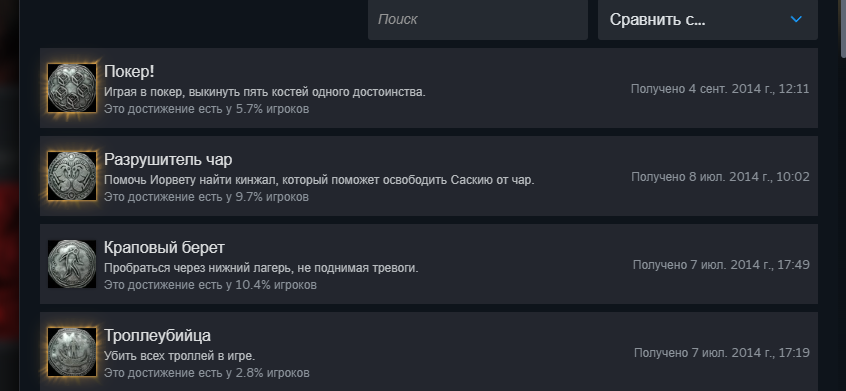Select the Покер! achievement title
Screen dimensions: 846x391
[x=129, y=72]
